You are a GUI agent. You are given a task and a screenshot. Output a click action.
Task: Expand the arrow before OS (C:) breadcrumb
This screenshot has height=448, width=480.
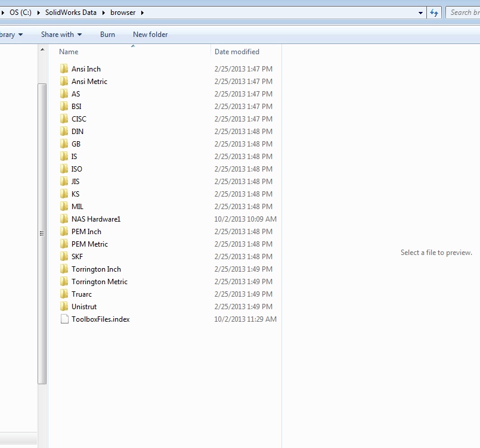coord(3,13)
